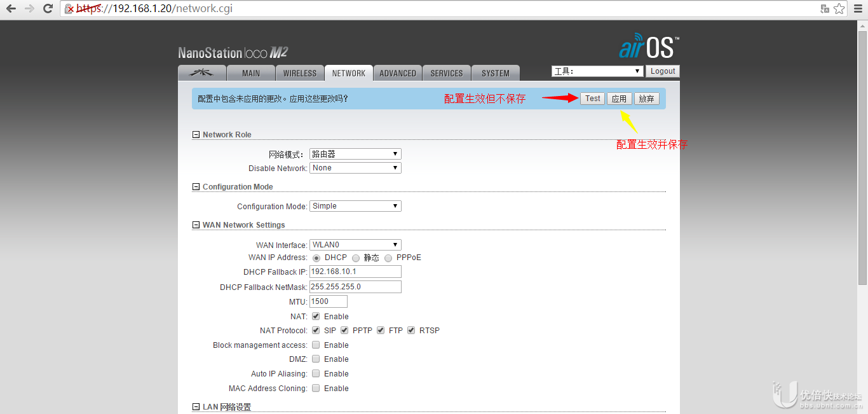The height and width of the screenshot is (414, 868).
Task: Click the airOS logo
Action: click(x=649, y=47)
